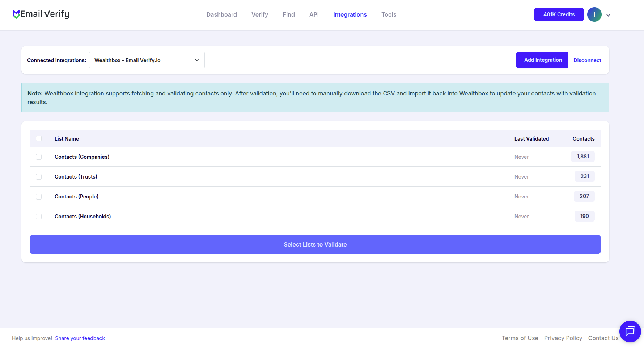Click the Add Integration button
The width and height of the screenshot is (644, 347).
coord(542,60)
